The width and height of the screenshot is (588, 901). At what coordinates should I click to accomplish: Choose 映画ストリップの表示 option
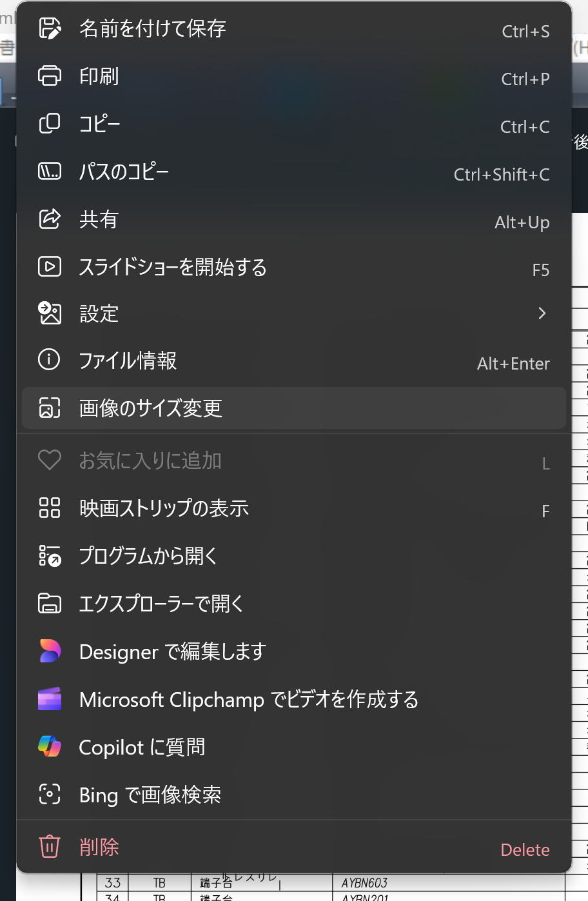click(x=164, y=508)
